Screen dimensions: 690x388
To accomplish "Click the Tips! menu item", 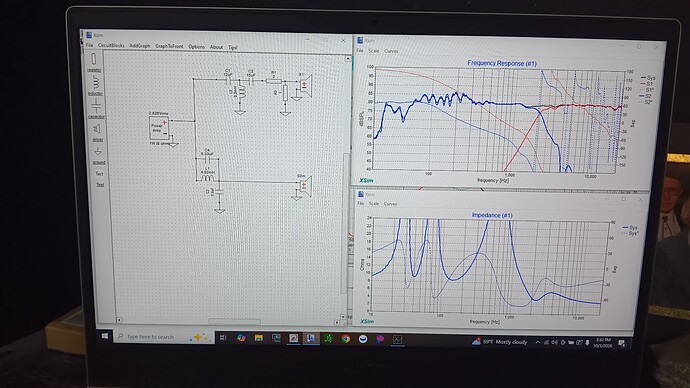I will (232, 48).
